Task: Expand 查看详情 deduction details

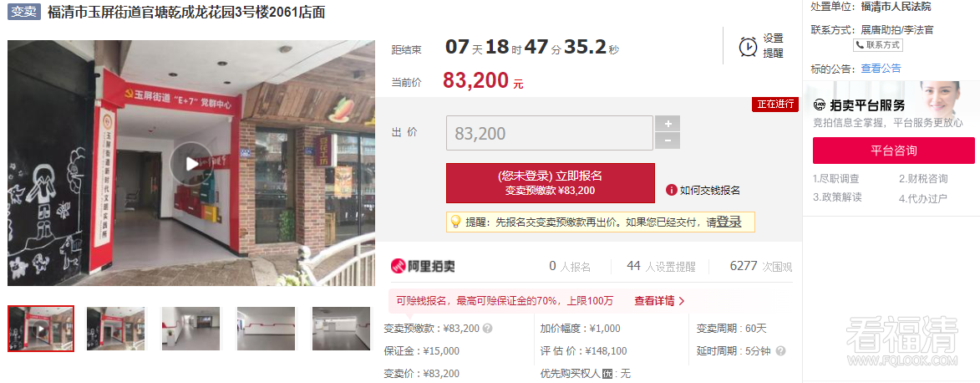Action: click(659, 301)
